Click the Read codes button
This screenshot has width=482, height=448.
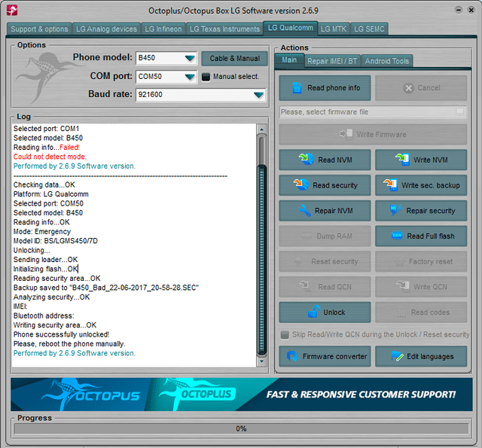[421, 312]
